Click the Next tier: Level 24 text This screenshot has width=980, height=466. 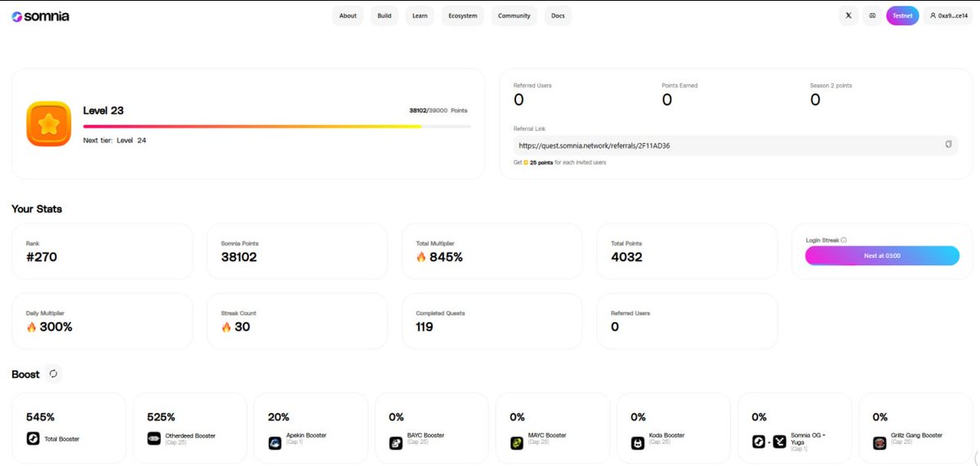coord(115,140)
